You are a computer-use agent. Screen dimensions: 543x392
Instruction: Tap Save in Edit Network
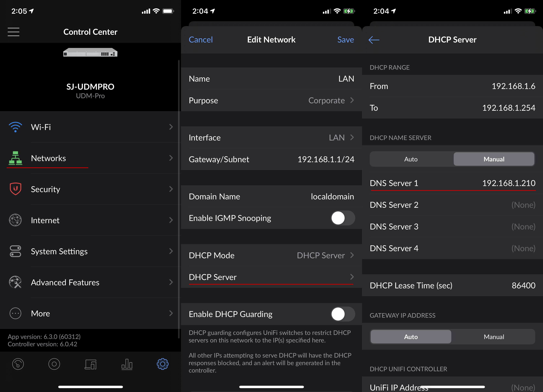tap(345, 40)
